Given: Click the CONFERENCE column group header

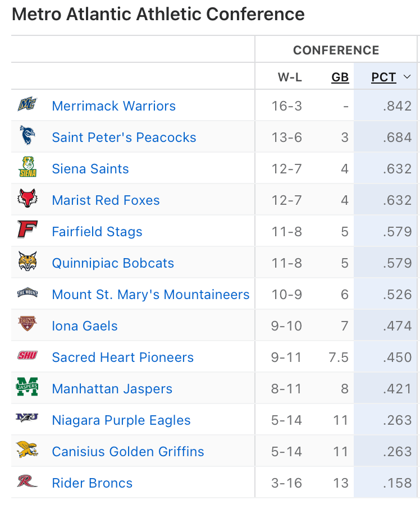Looking at the screenshot, I should pos(336,50).
